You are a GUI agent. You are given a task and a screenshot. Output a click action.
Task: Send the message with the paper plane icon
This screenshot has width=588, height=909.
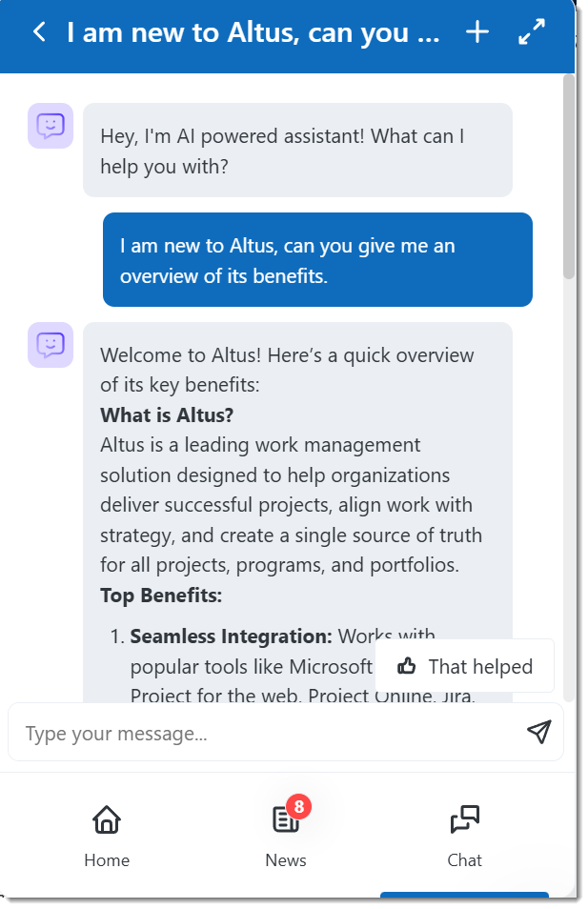(538, 732)
